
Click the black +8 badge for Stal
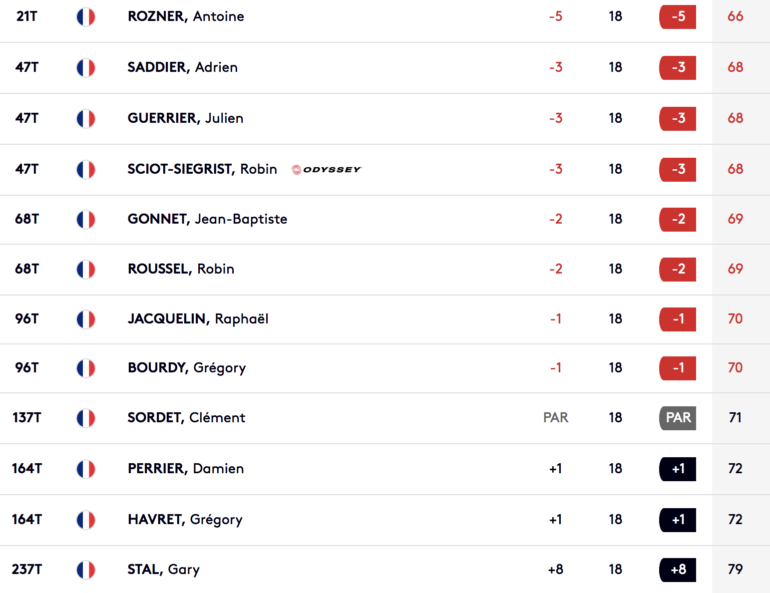coord(678,569)
